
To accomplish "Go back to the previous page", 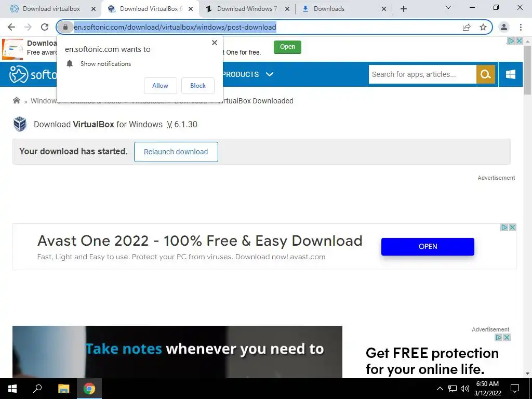I will (11, 27).
